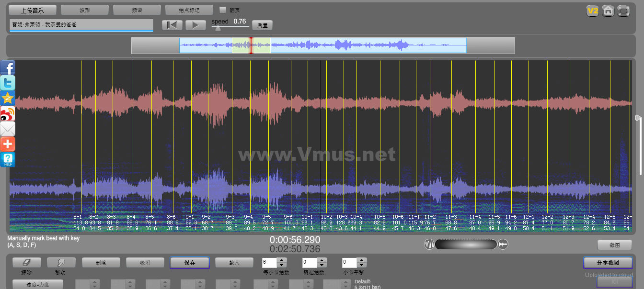The image size is (644, 289).
Task: Click the 上传音乐 upload music button
Action: tap(33, 10)
